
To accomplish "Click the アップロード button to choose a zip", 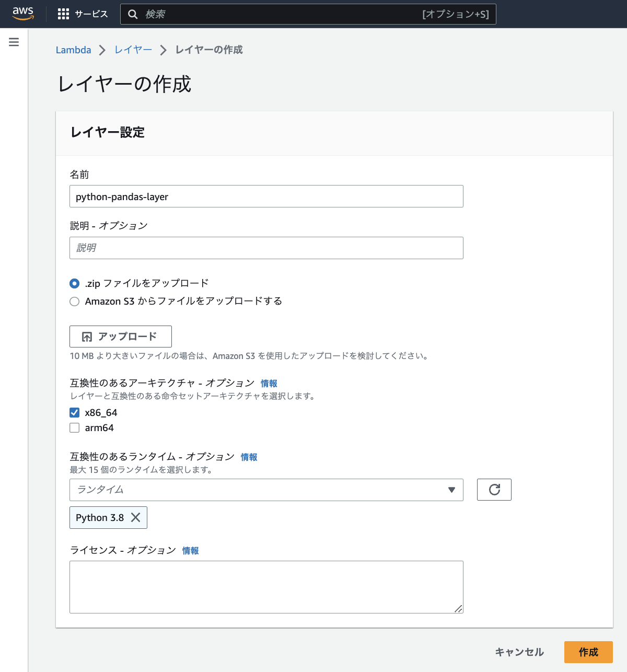I will [x=120, y=336].
